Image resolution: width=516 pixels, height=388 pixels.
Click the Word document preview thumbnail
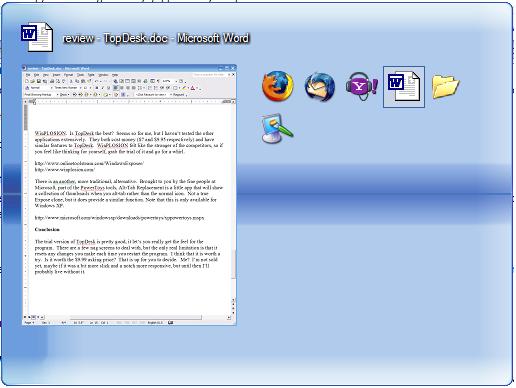pos(129,195)
